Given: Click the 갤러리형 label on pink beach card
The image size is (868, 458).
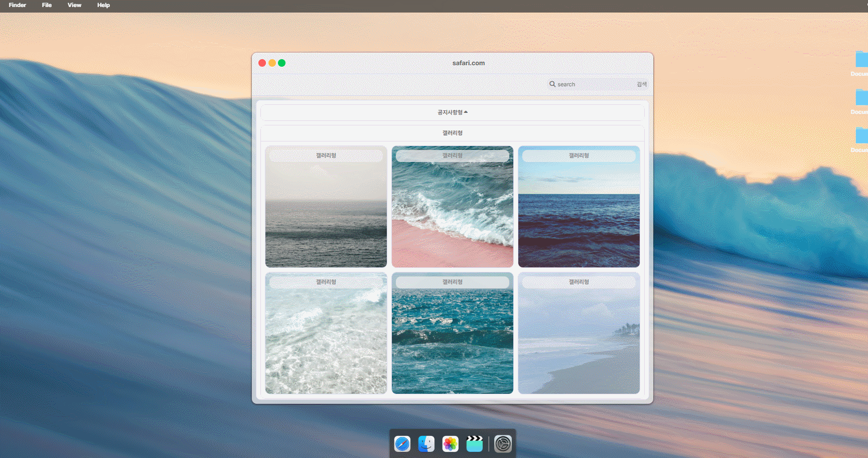Looking at the screenshot, I should (453, 156).
